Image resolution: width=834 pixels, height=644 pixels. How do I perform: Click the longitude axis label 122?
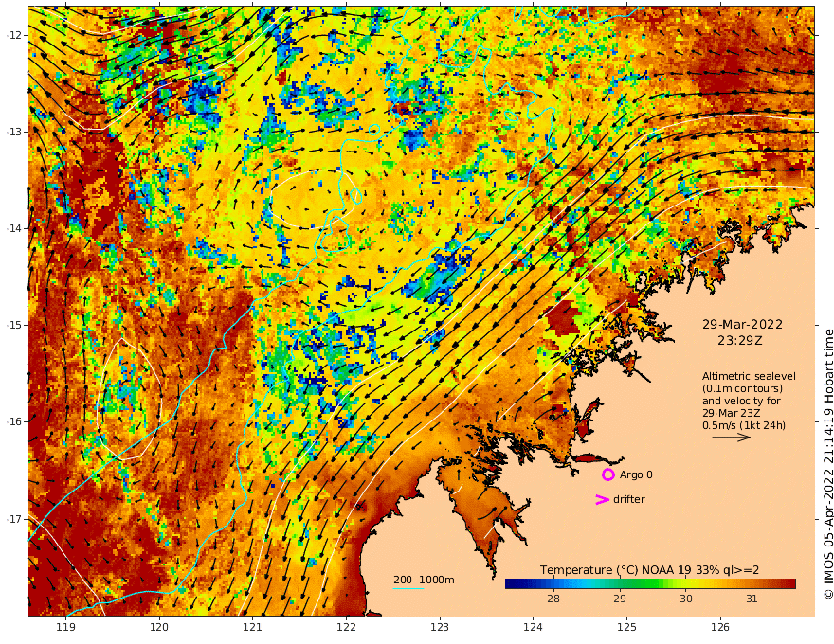coord(346,627)
